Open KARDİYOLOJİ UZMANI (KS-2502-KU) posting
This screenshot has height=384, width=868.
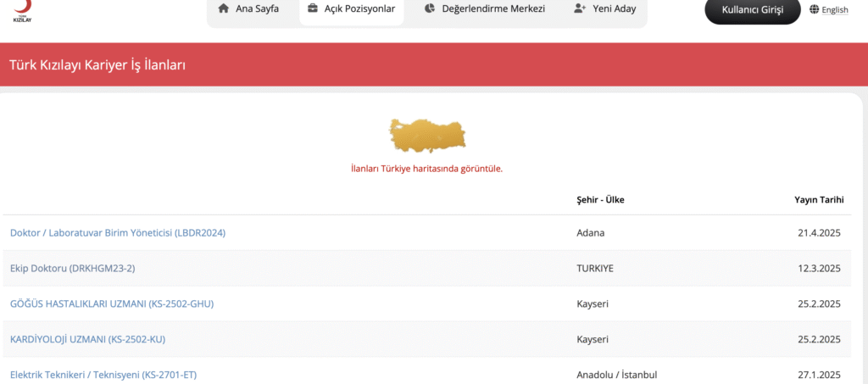point(87,339)
